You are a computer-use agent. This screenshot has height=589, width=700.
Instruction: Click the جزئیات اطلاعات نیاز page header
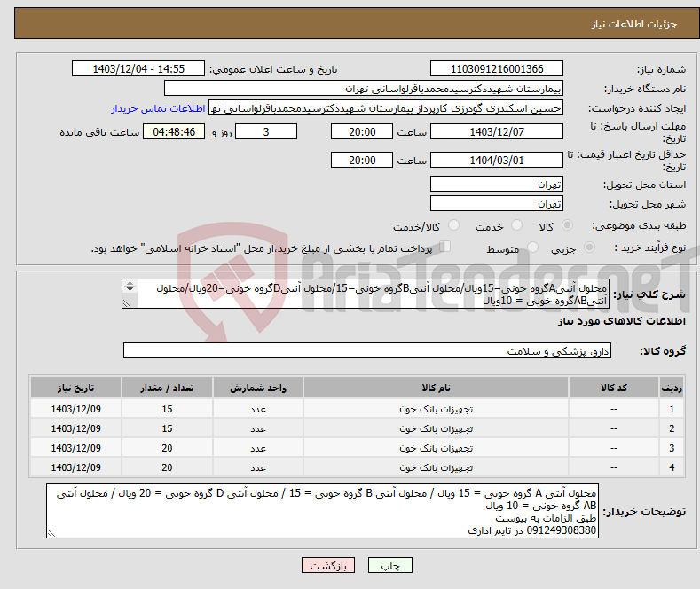(634, 24)
